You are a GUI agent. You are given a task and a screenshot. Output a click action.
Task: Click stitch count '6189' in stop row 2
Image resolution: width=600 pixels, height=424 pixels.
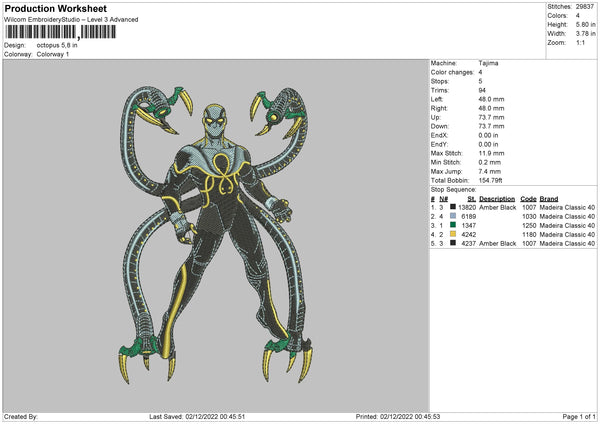pos(469,217)
